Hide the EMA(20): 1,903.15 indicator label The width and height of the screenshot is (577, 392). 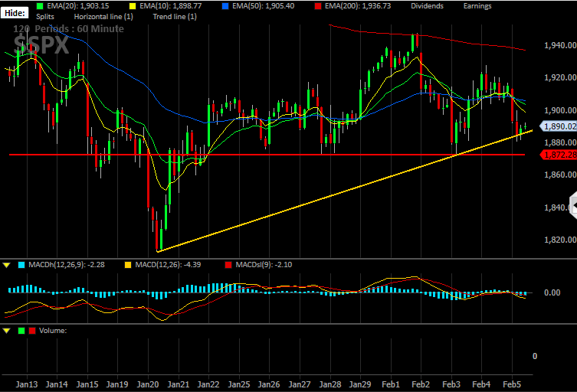pyautogui.click(x=77, y=6)
